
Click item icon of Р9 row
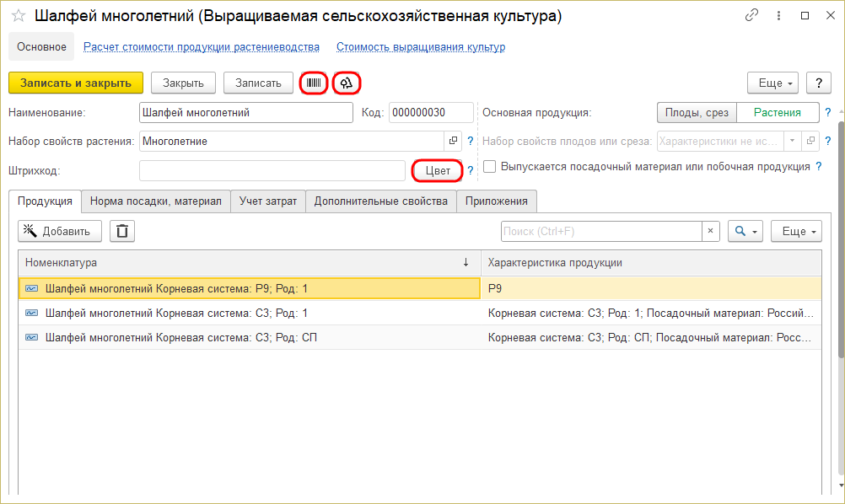coord(32,288)
